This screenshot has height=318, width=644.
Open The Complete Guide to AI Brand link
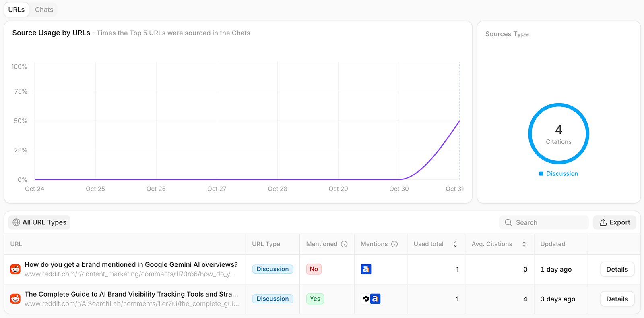[x=131, y=294]
